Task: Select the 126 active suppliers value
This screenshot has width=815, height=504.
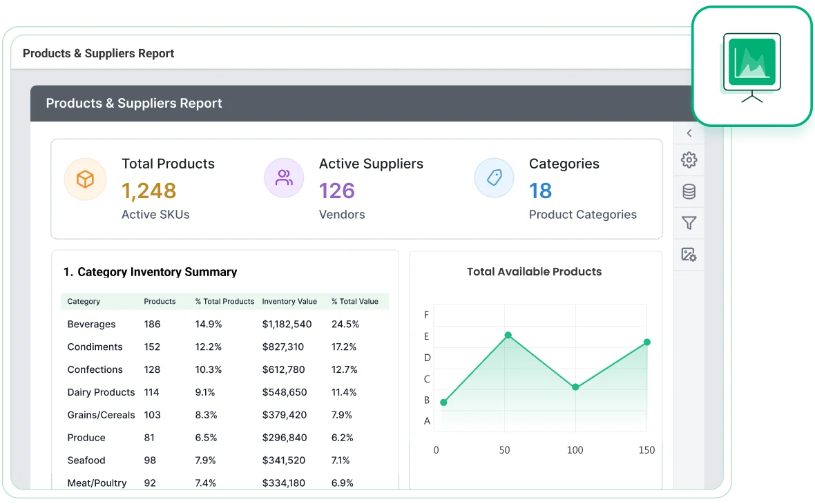Action: pyautogui.click(x=337, y=191)
